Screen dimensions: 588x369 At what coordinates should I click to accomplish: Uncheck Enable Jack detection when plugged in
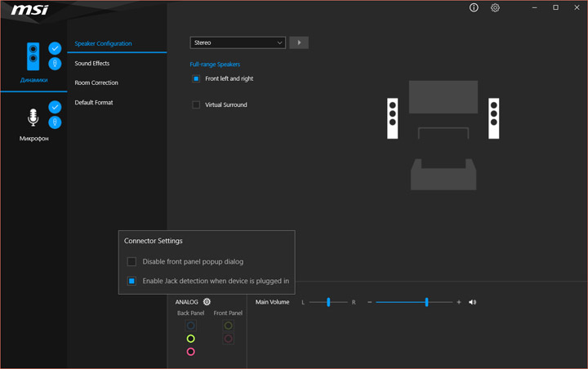[131, 281]
